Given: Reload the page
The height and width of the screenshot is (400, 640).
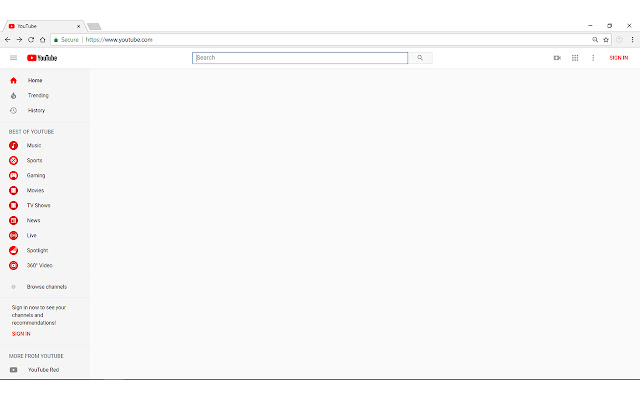Looking at the screenshot, I should [31, 40].
